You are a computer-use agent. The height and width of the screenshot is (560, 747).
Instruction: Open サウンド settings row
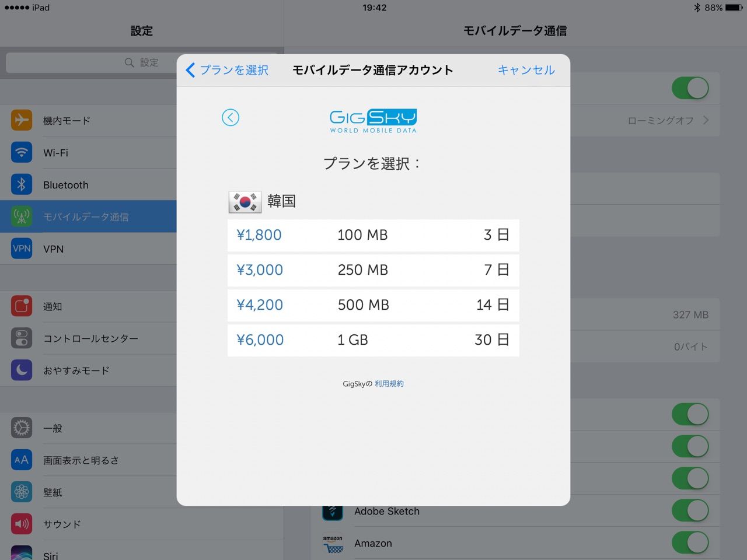point(88,524)
